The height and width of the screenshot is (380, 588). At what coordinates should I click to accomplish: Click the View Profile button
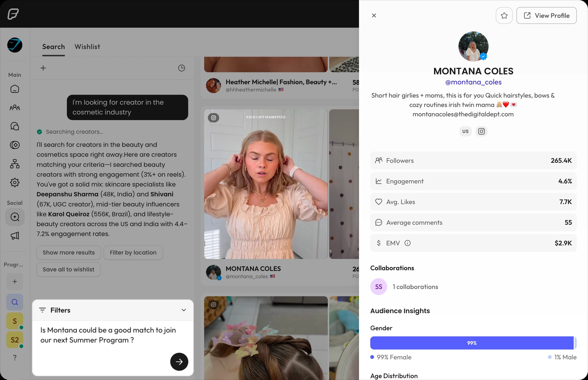pos(546,15)
